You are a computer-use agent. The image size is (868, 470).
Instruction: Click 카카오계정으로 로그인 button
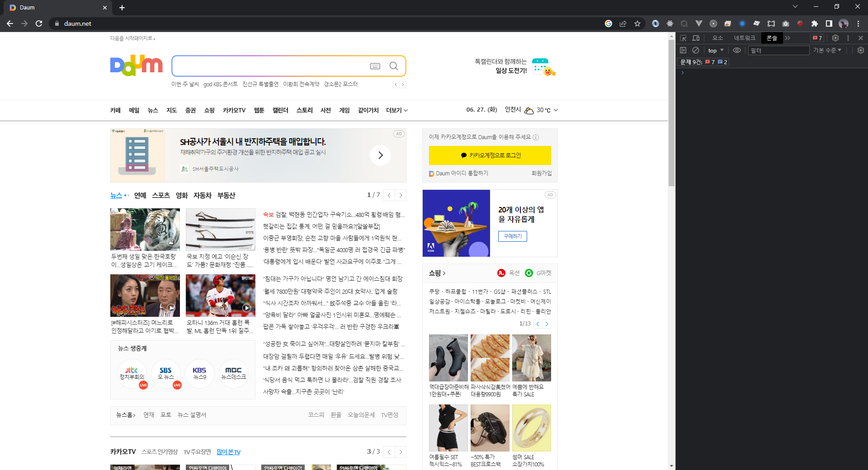click(490, 155)
